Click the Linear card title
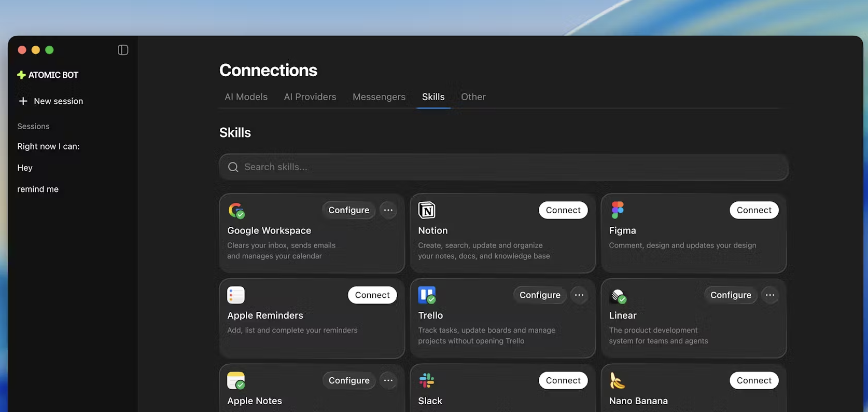 623,315
